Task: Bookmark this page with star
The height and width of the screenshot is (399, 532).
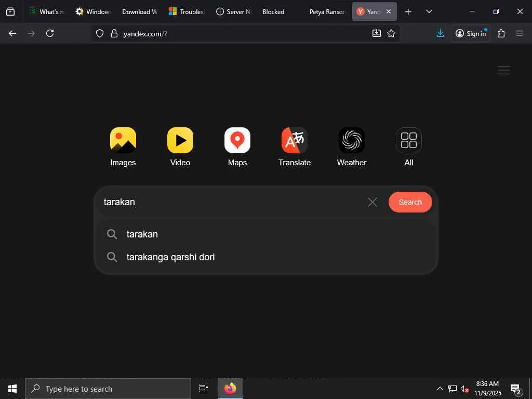Action: click(391, 33)
